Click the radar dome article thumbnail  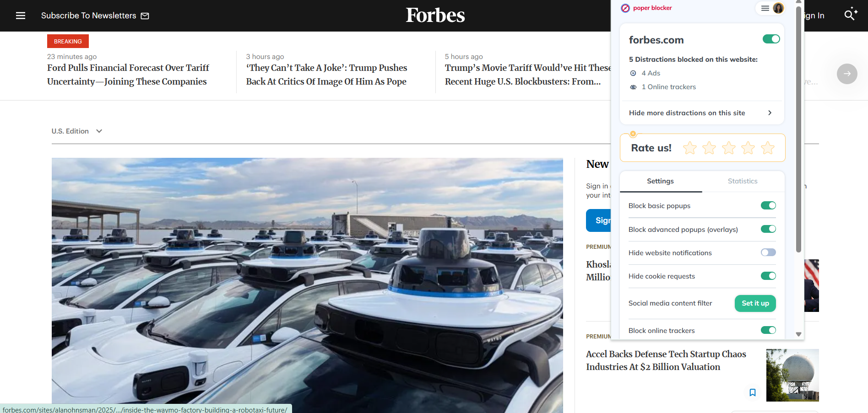(792, 375)
